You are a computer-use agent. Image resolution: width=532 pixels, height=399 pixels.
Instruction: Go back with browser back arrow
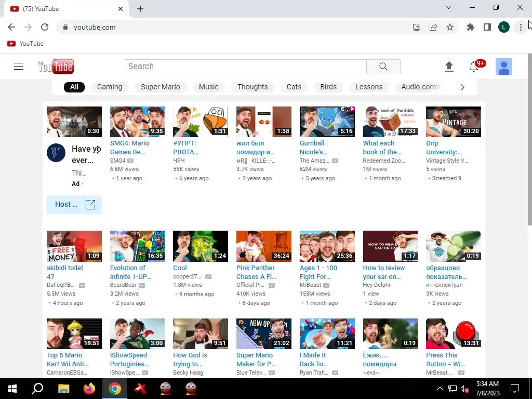click(x=11, y=27)
